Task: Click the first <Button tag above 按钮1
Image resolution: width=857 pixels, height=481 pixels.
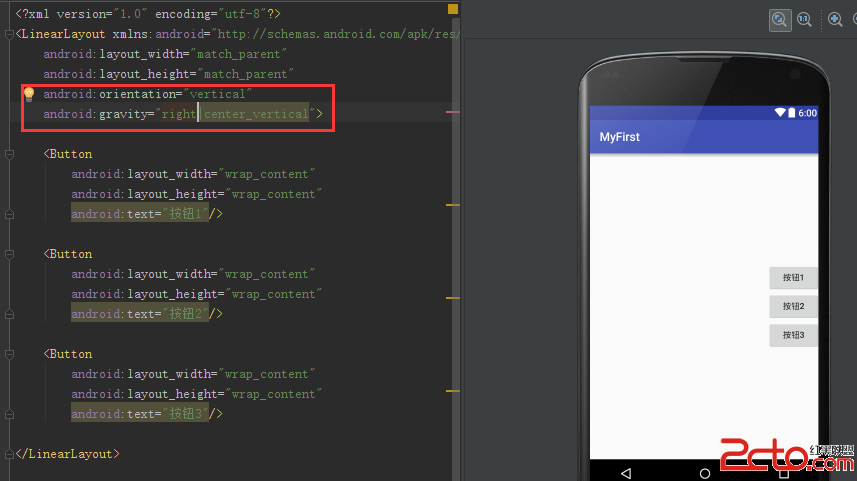Action: pyautogui.click(x=68, y=154)
